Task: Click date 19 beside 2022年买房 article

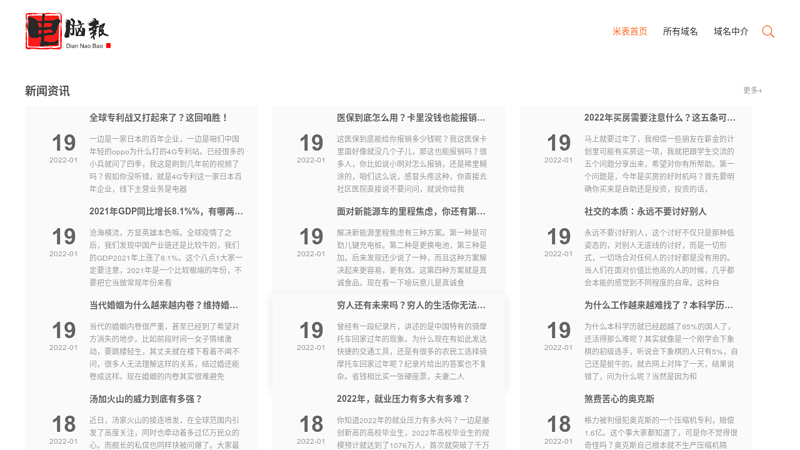Action: [x=559, y=143]
